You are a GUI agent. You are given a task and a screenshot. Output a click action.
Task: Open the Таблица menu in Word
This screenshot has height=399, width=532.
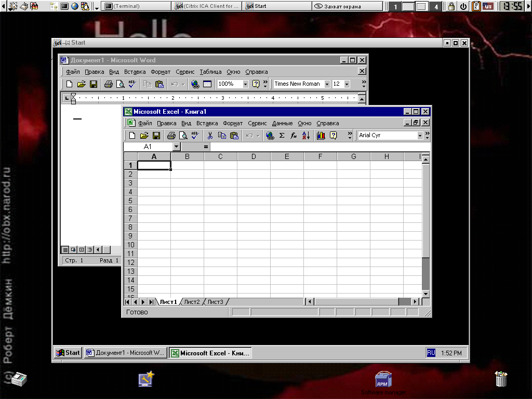coord(210,72)
